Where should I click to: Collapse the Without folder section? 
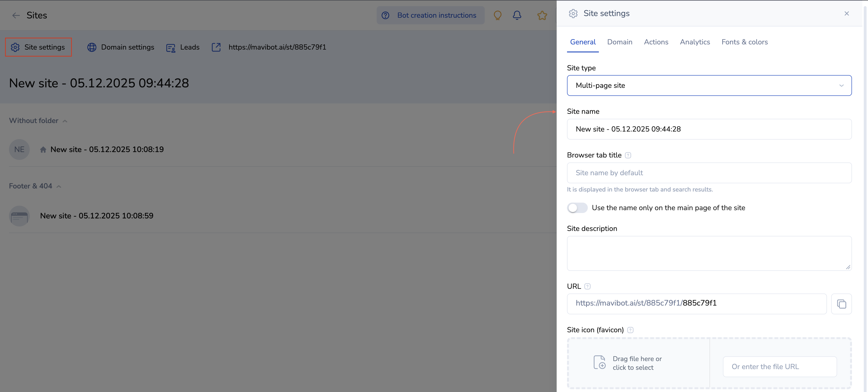65,121
